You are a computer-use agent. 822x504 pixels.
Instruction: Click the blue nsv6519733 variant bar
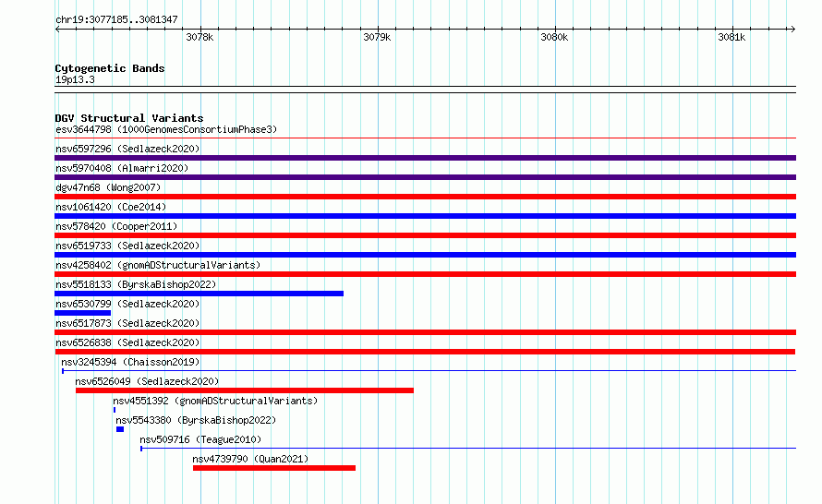pyautogui.click(x=425, y=255)
